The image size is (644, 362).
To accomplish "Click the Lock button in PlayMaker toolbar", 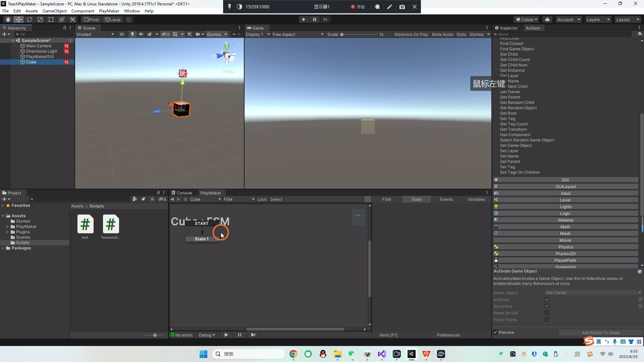I will point(262,199).
